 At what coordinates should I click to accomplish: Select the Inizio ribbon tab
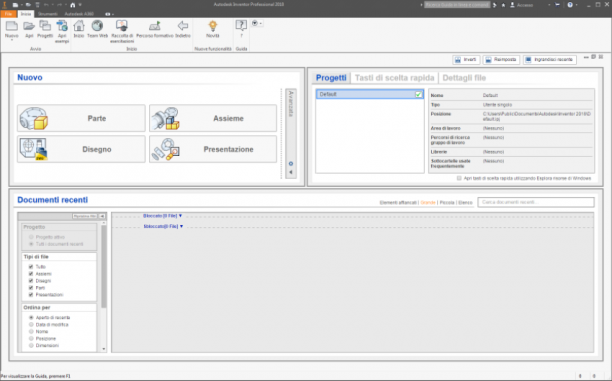(26, 14)
